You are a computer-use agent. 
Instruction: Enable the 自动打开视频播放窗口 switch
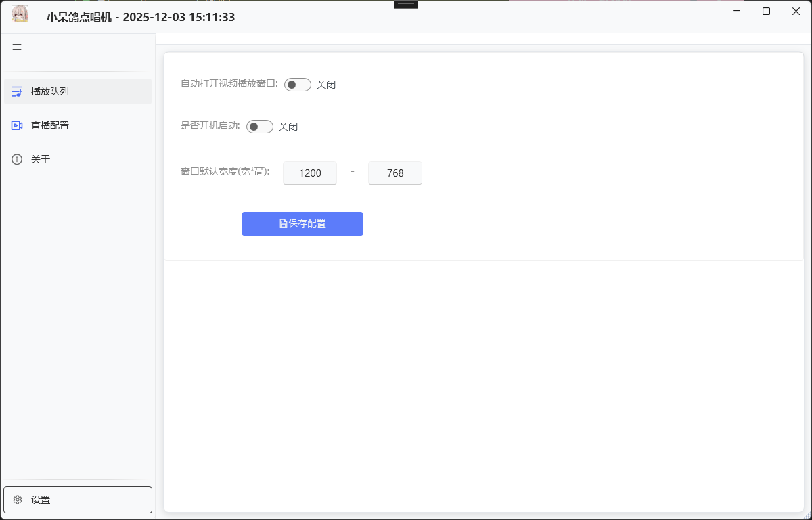point(297,85)
